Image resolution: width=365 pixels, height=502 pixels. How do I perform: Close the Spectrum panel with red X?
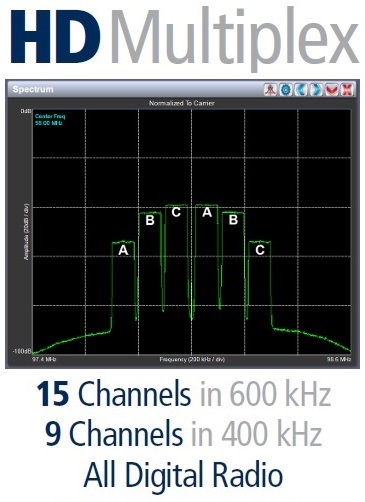347,89
